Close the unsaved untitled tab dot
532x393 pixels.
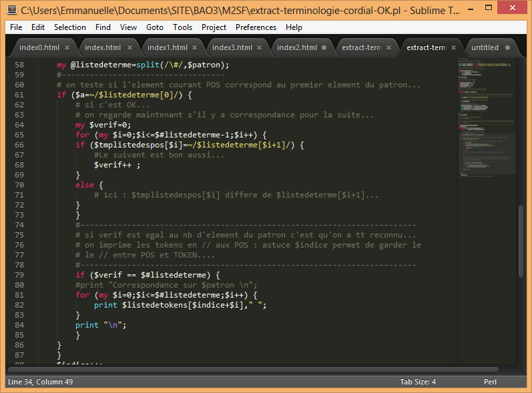point(507,48)
